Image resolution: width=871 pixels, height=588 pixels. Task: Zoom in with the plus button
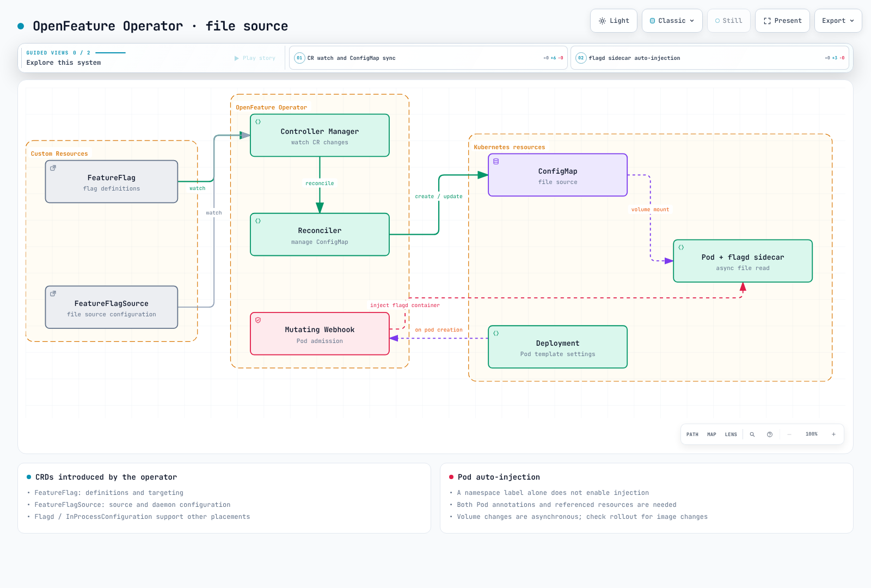tap(833, 434)
